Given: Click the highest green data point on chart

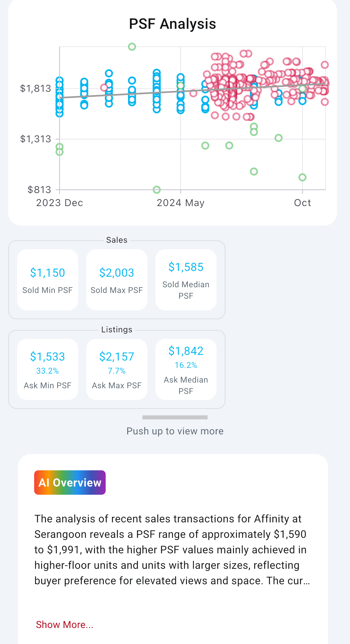Looking at the screenshot, I should click(x=132, y=47).
